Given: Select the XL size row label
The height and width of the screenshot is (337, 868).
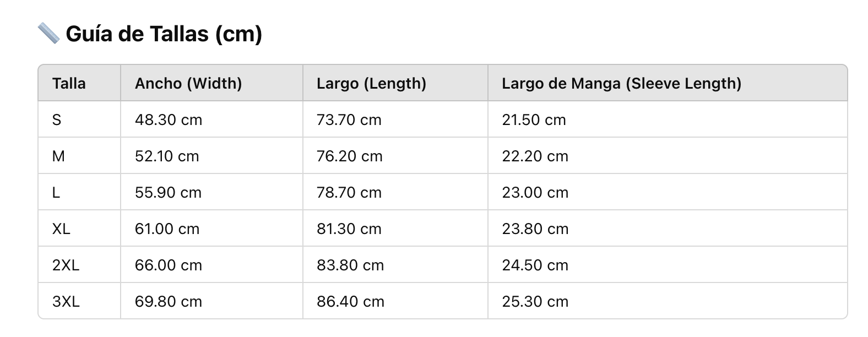Looking at the screenshot, I should pos(61,229).
